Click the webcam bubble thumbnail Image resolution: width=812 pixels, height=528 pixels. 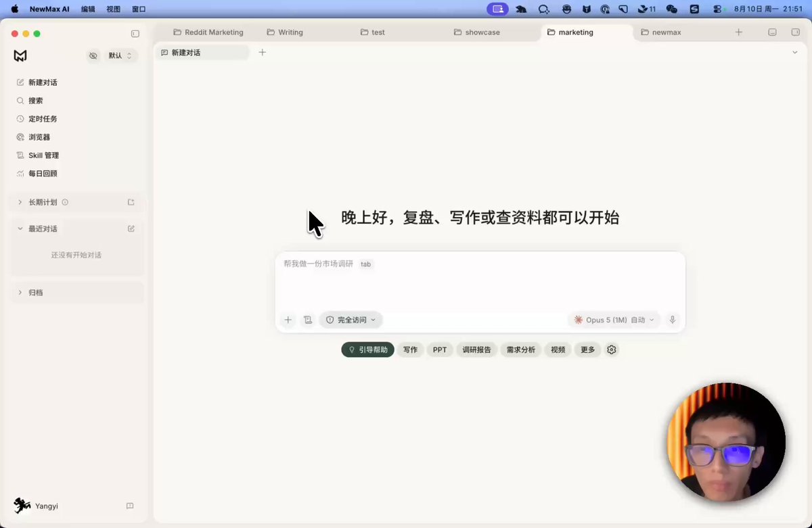(x=726, y=443)
